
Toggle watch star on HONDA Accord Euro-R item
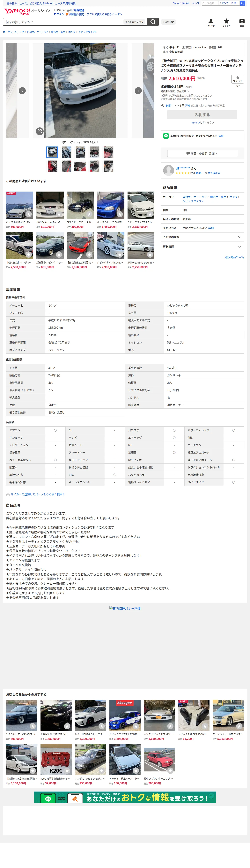[x=59, y=214]
